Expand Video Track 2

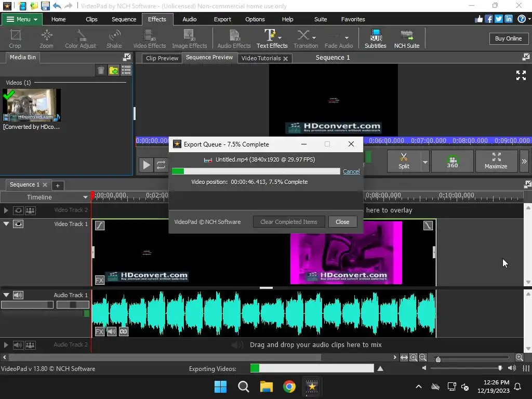(x=6, y=210)
